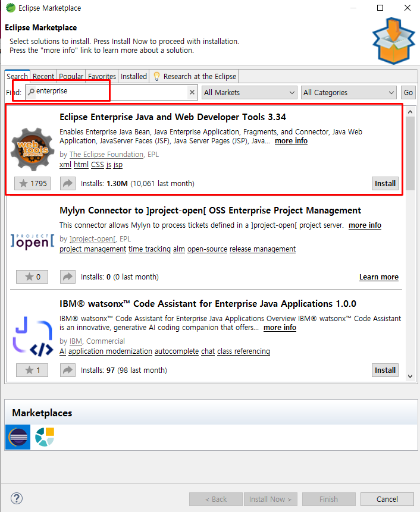
Task: Click the CSS tag link
Action: coord(98,165)
